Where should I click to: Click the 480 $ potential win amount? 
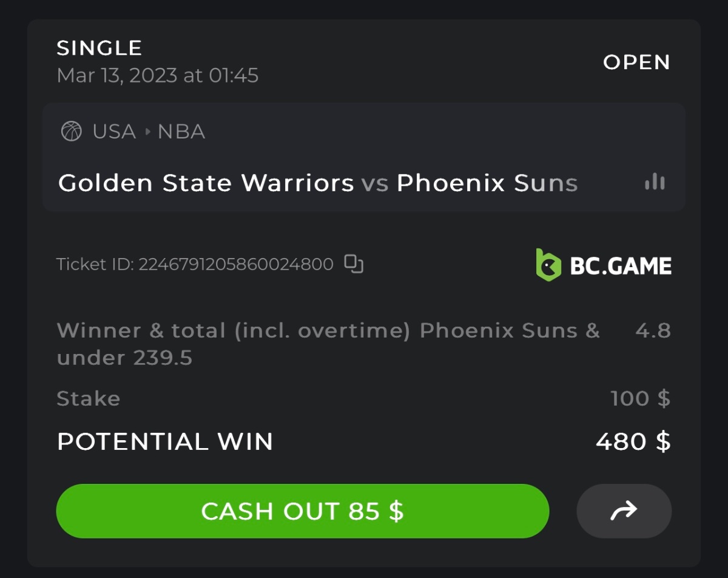(x=633, y=441)
